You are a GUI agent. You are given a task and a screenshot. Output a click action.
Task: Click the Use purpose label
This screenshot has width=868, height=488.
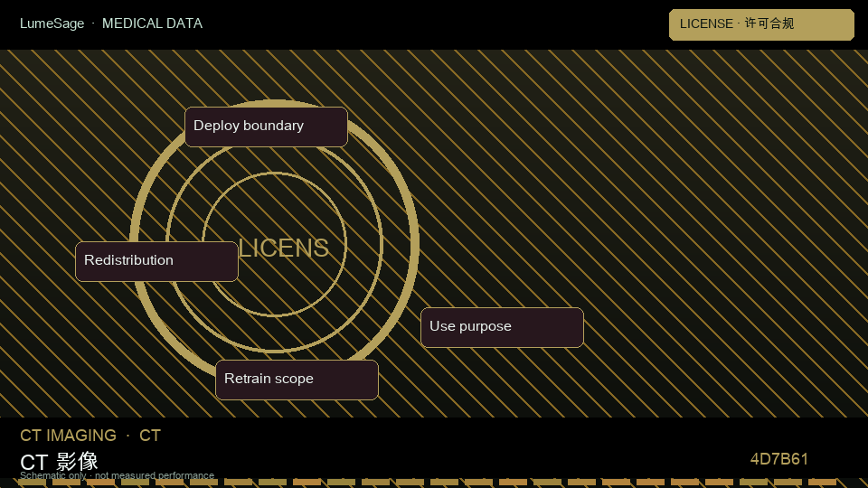[502, 327]
